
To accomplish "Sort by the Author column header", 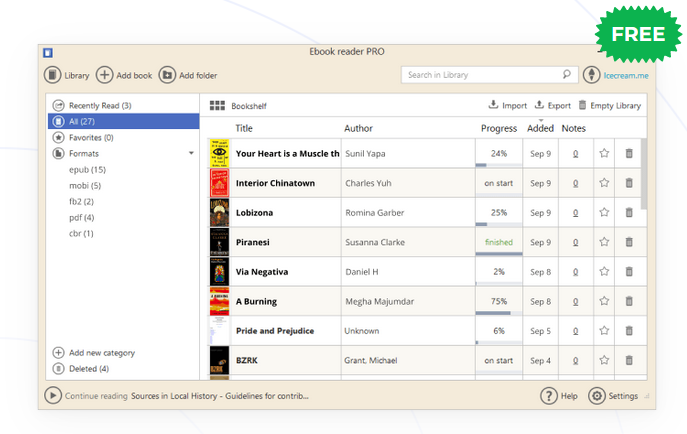I will click(358, 128).
